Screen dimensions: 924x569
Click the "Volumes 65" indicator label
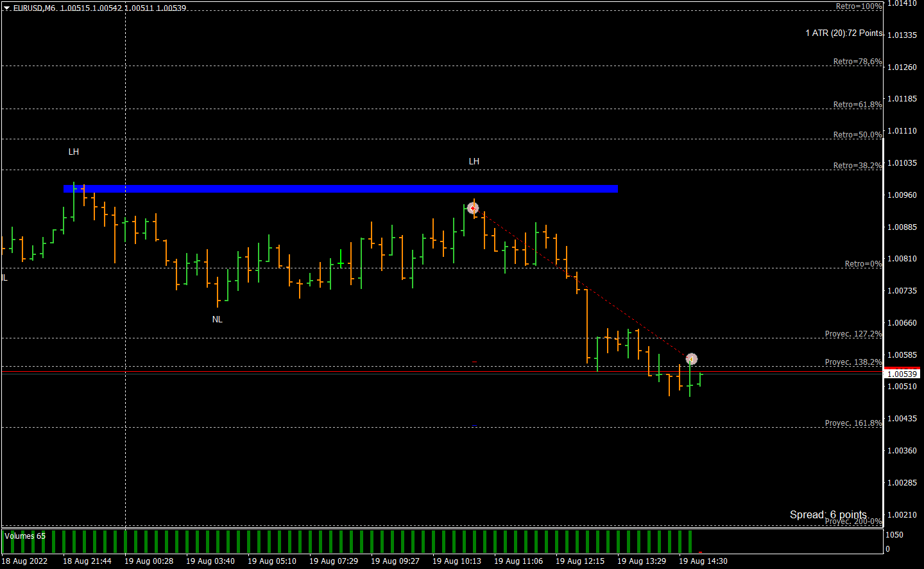click(x=25, y=536)
